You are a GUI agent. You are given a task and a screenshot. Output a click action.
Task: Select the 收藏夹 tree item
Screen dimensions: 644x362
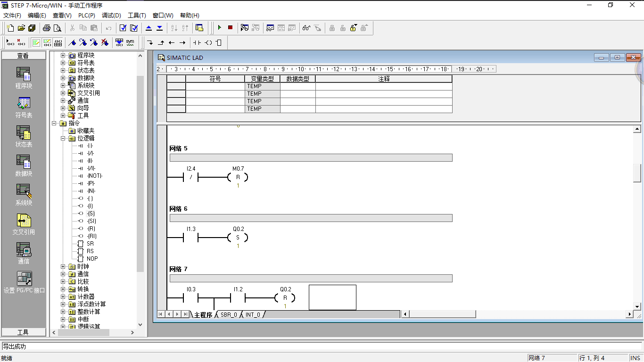coord(86,131)
